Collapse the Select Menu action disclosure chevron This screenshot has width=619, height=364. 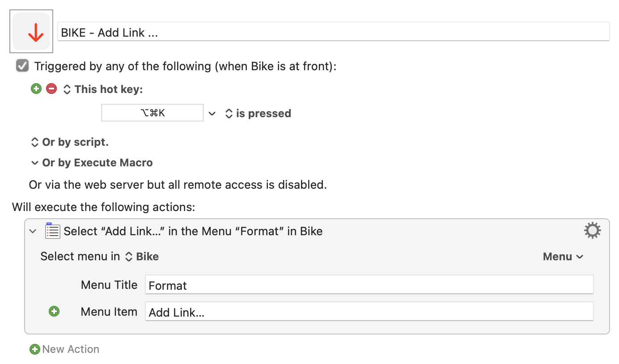click(33, 231)
